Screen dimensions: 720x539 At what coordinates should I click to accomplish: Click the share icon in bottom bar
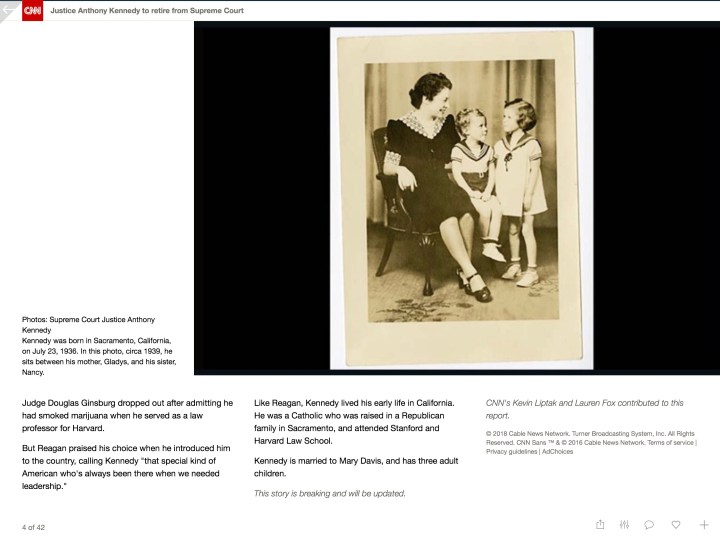(x=600, y=524)
